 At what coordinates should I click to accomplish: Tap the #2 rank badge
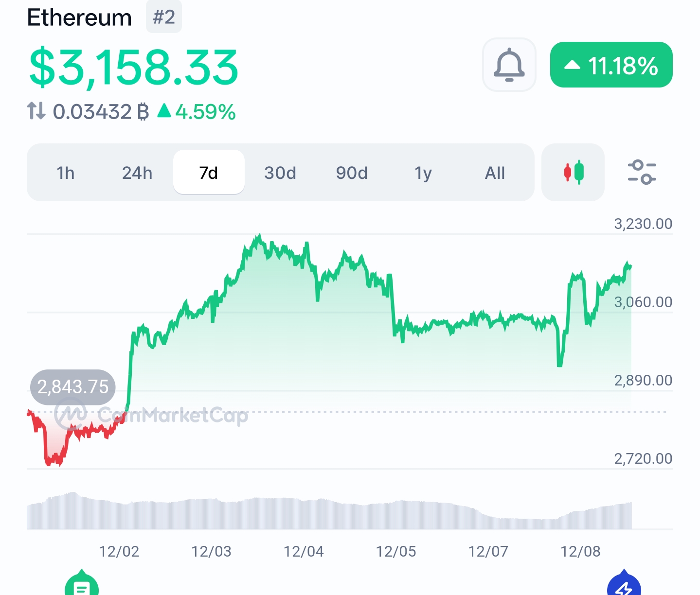[x=164, y=17]
